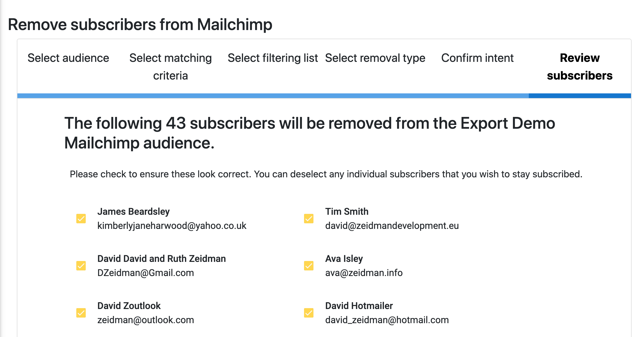This screenshot has width=644, height=337.
Task: Toggle David Hotmailer checkbox
Action: (309, 313)
